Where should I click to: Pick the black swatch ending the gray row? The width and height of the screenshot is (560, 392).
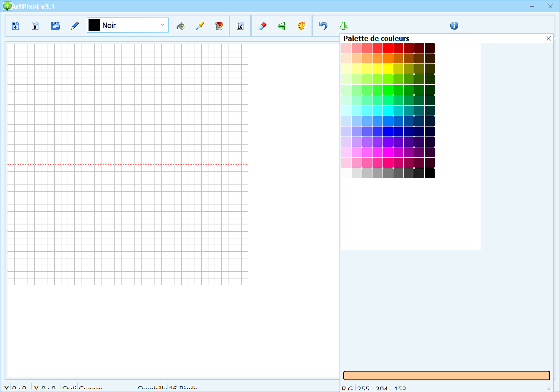tap(430, 173)
